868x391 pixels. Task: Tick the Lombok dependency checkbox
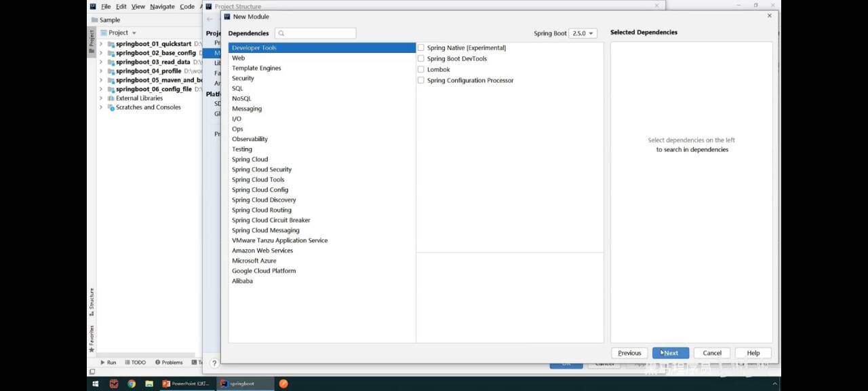[421, 69]
